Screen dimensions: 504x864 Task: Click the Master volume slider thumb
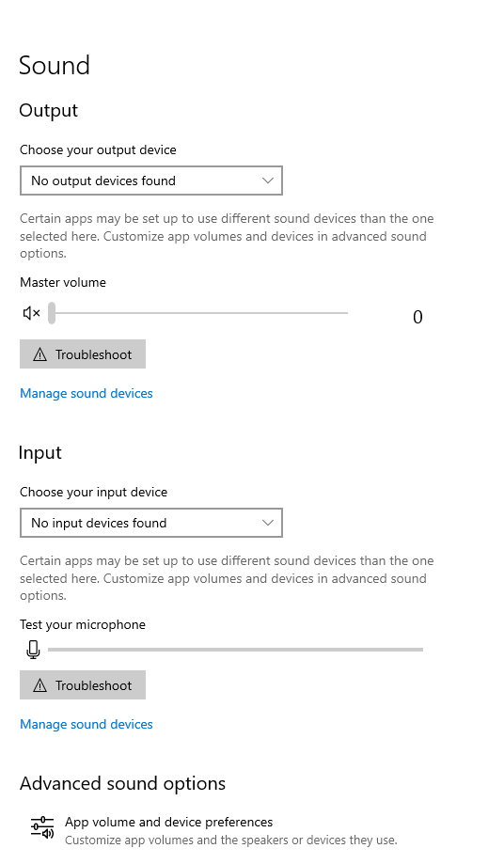coord(51,313)
